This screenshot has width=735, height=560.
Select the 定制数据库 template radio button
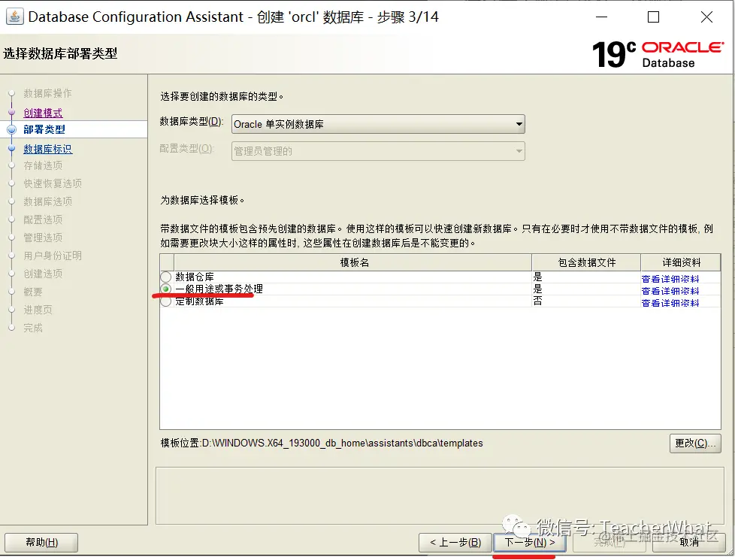click(x=165, y=301)
